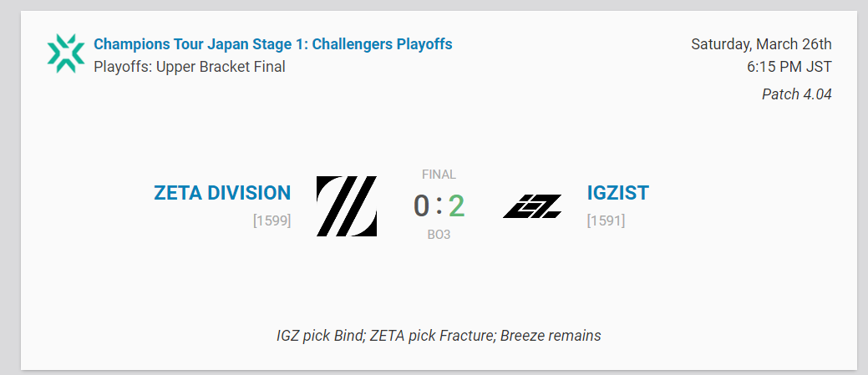Open the ZETA DIVISION team name link
The image size is (868, 375).
pos(222,193)
